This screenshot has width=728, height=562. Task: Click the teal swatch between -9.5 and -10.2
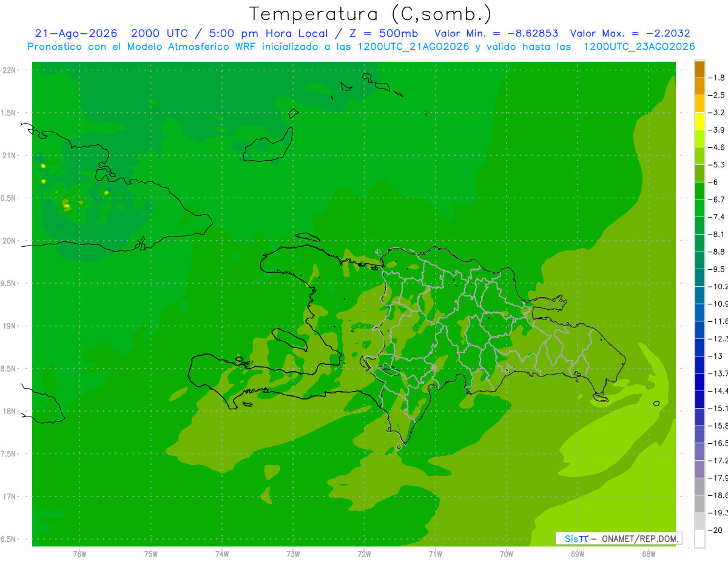click(699, 278)
